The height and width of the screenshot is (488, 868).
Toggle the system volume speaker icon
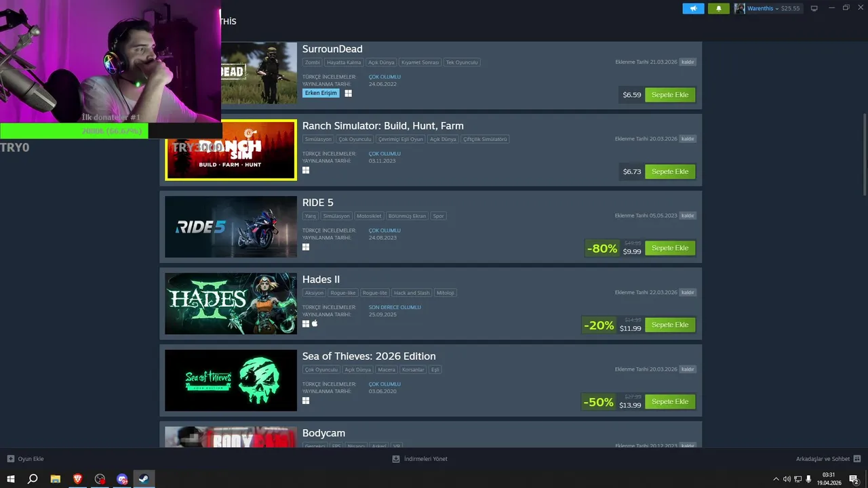click(787, 479)
